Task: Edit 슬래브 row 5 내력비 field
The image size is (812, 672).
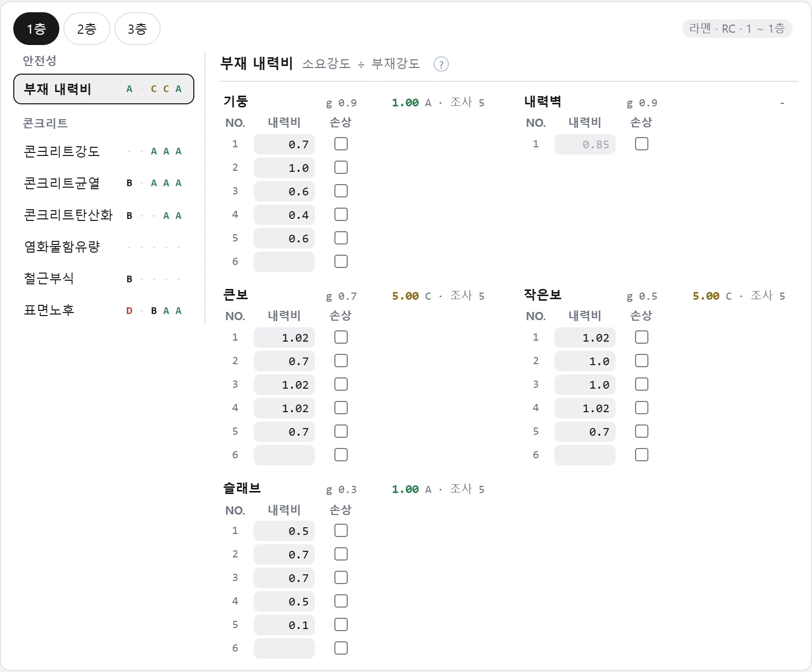Action: (284, 625)
